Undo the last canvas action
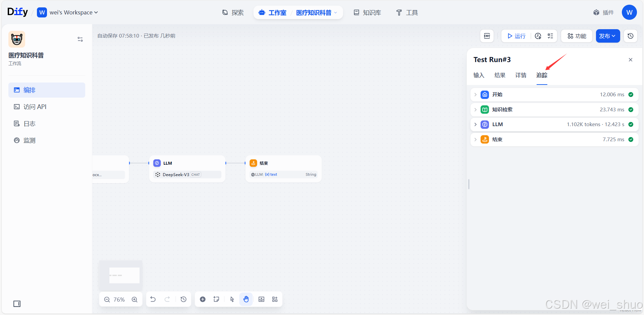 [x=153, y=299]
